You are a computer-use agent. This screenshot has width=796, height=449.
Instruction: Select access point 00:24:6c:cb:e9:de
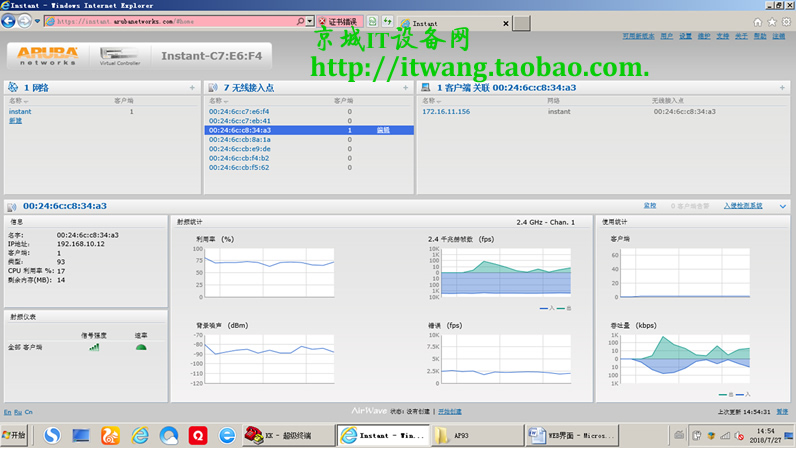pos(240,149)
